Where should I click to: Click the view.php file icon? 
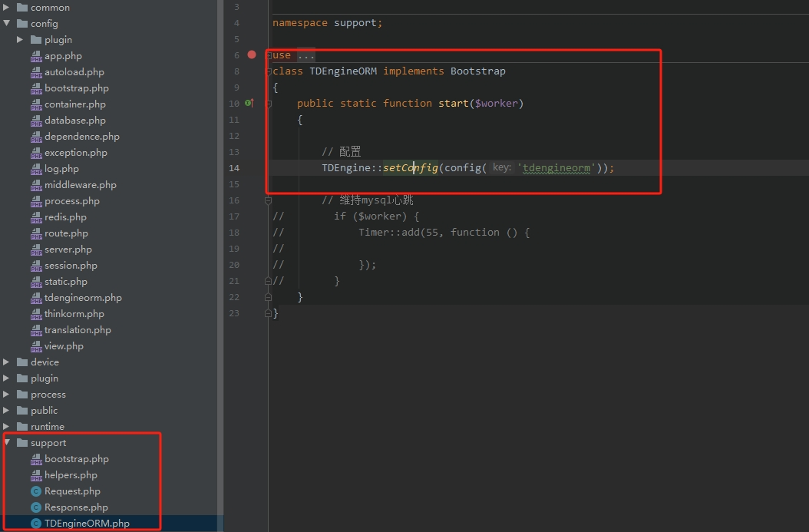(x=36, y=346)
